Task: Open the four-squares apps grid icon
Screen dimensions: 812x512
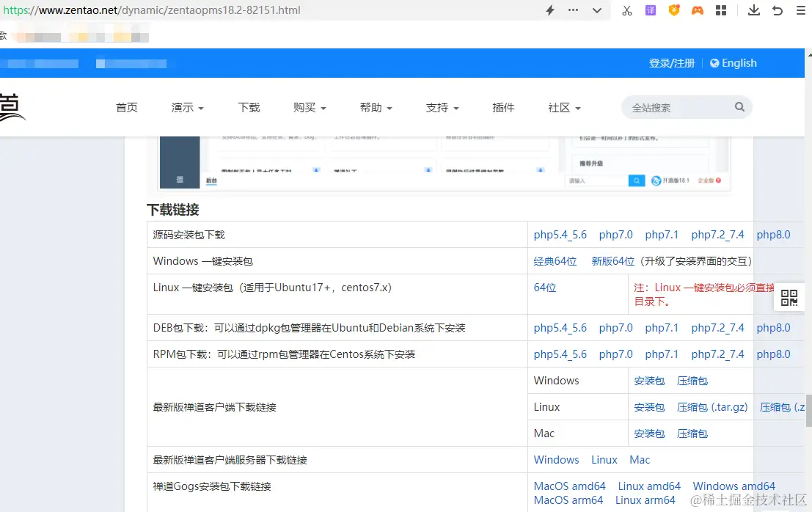Action: click(721, 10)
